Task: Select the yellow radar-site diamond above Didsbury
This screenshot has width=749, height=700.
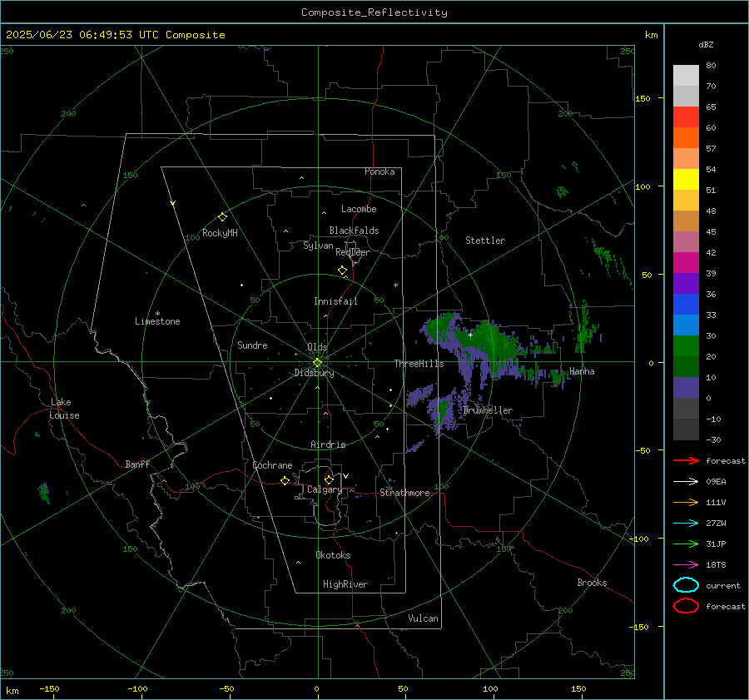Action: [317, 363]
